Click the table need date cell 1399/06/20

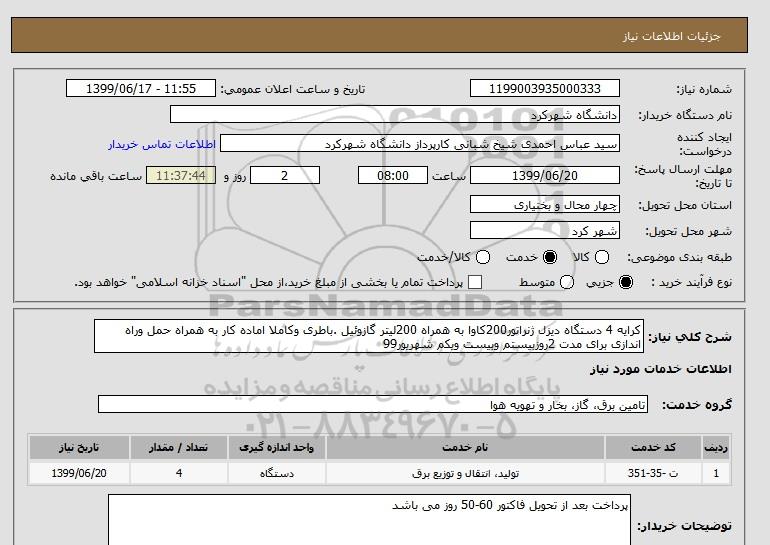click(79, 473)
